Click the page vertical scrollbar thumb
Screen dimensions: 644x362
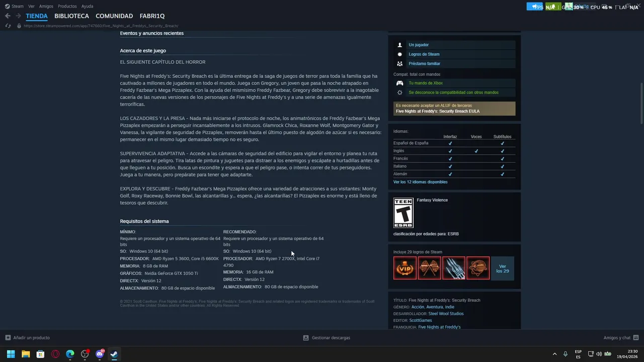pos(641,104)
